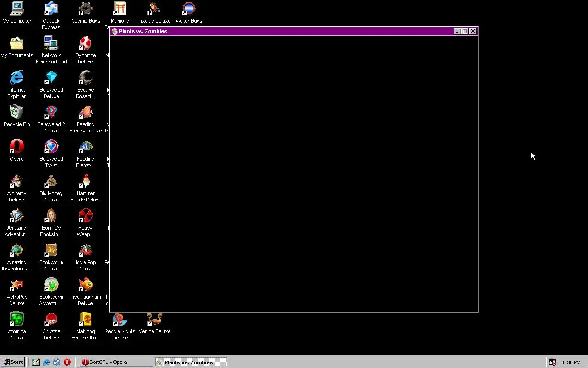Select Iggle Pop Deluxe icon

(85, 257)
